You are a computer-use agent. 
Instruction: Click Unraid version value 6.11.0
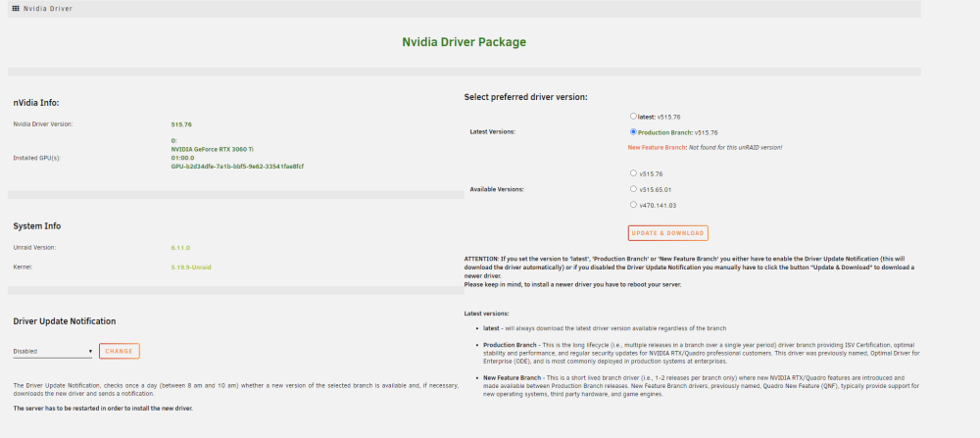180,248
